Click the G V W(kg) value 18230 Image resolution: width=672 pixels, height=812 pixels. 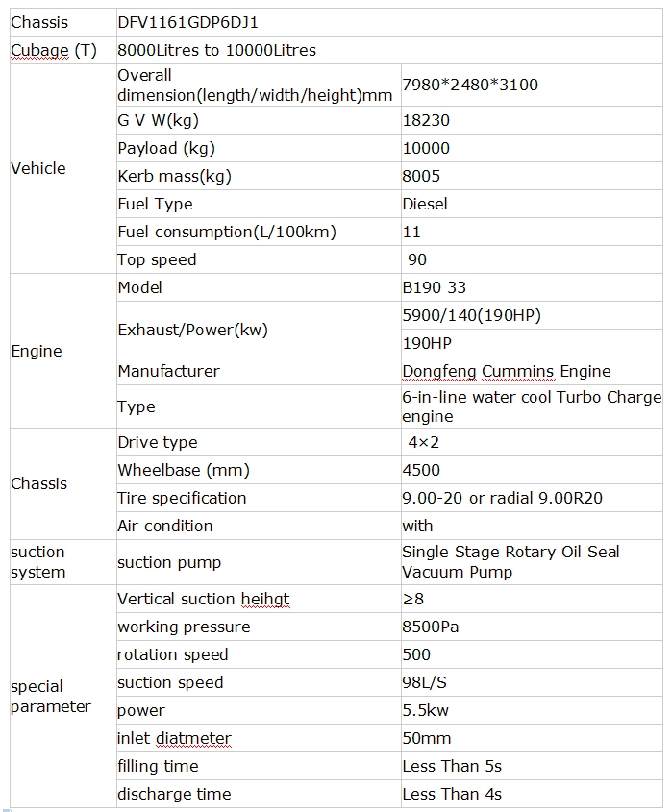[x=426, y=120]
